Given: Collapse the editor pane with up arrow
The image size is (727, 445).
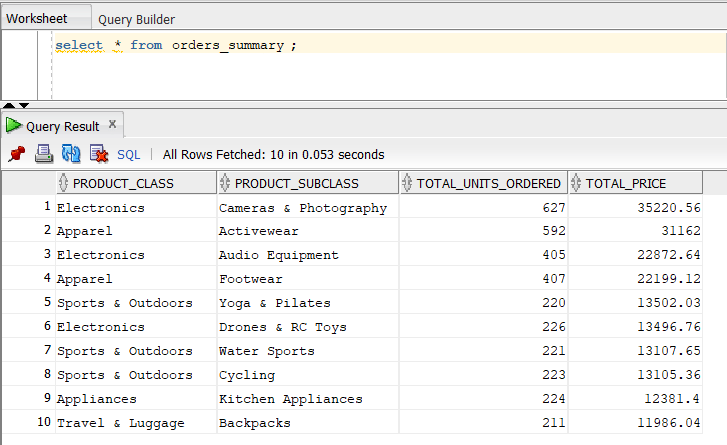Looking at the screenshot, I should pyautogui.click(x=9, y=105).
